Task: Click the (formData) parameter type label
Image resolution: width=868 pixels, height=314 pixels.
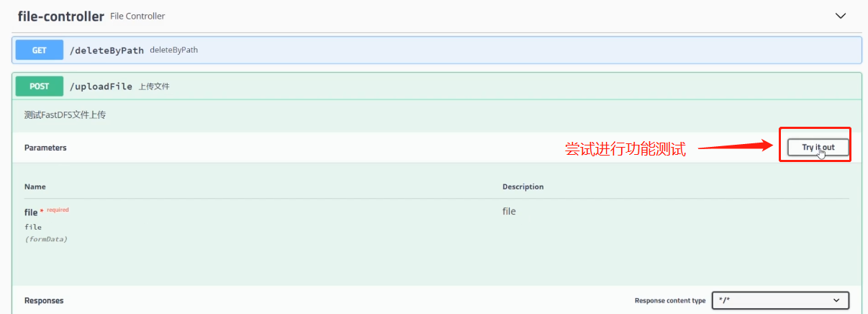Action: (x=46, y=239)
